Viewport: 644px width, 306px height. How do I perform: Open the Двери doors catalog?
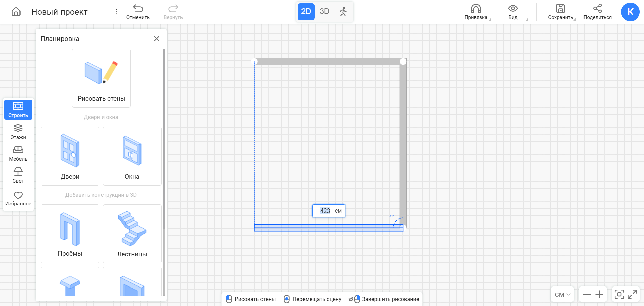[x=70, y=156]
